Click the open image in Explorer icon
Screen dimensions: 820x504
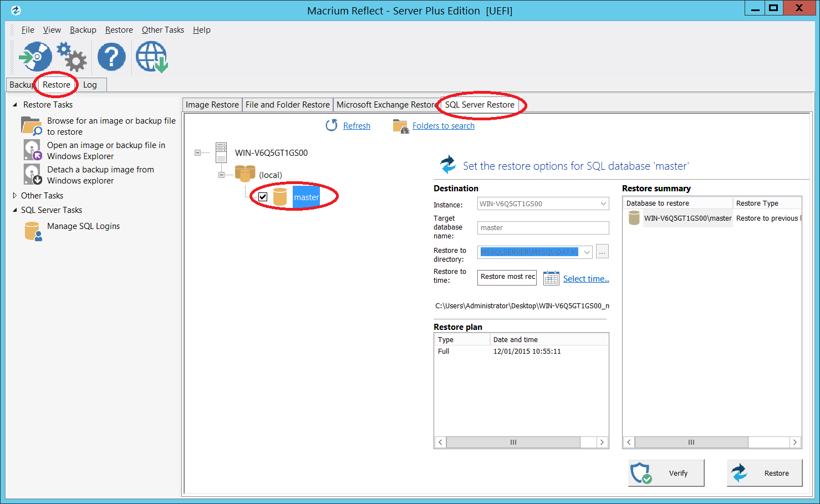(33, 150)
